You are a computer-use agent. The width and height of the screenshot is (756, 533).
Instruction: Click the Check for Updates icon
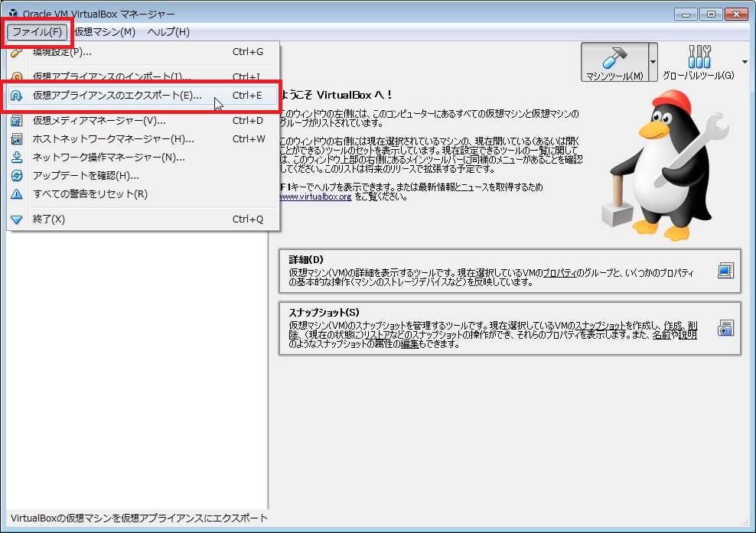(x=17, y=176)
